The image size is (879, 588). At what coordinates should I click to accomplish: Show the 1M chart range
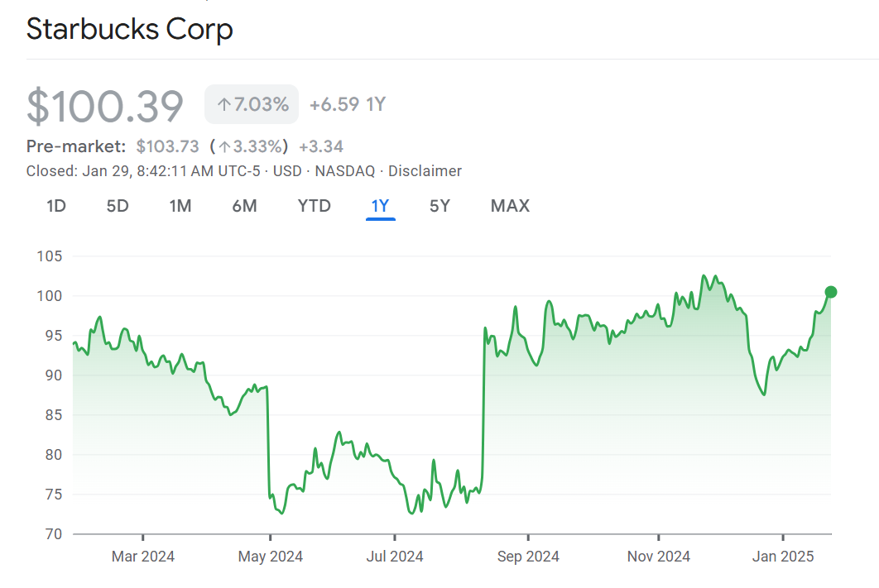point(180,206)
